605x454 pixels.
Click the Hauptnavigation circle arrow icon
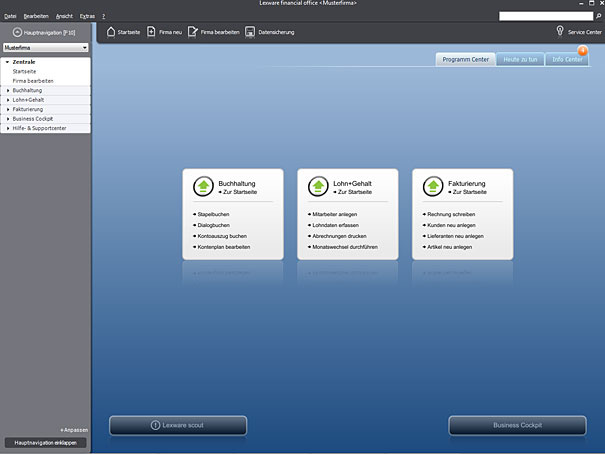(17, 32)
